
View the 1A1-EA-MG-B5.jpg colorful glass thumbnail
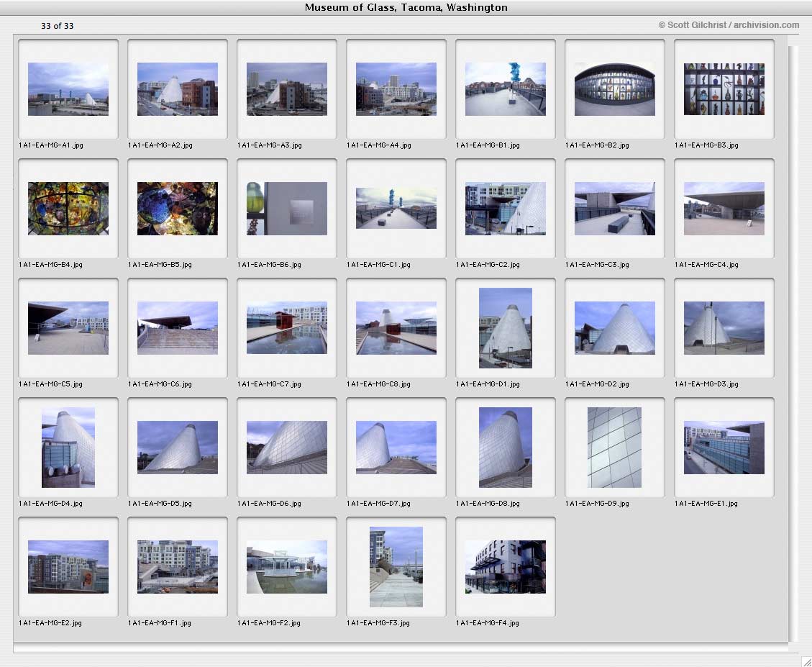coord(178,209)
